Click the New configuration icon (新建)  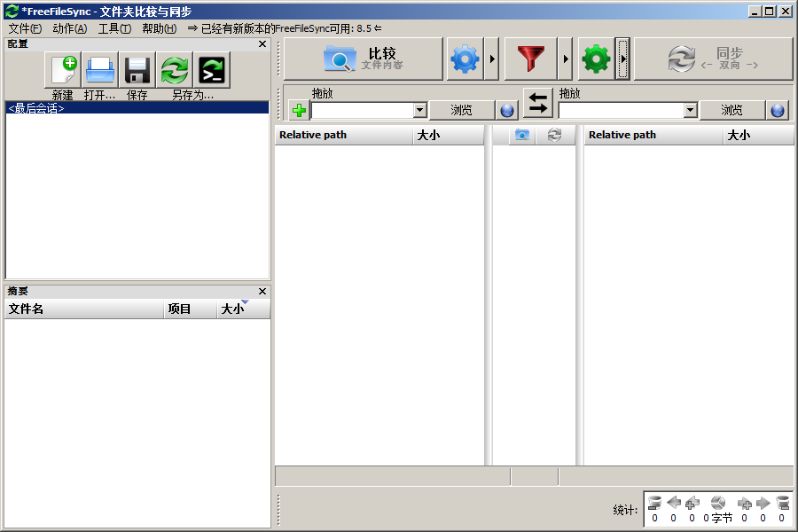(63, 70)
